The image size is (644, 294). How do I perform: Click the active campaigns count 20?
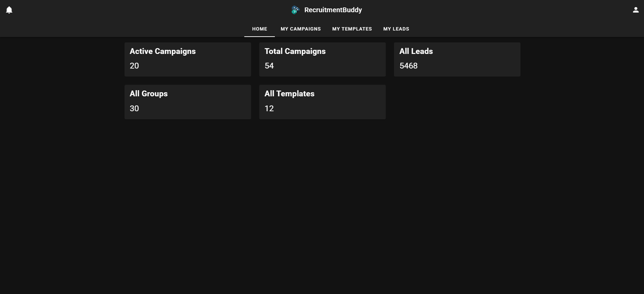[x=134, y=66]
